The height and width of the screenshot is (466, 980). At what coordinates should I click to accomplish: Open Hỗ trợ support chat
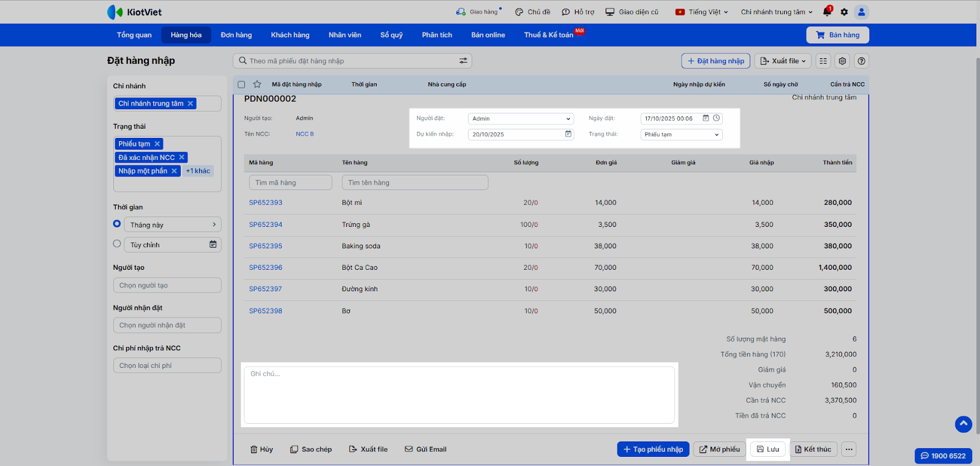pyautogui.click(x=578, y=12)
